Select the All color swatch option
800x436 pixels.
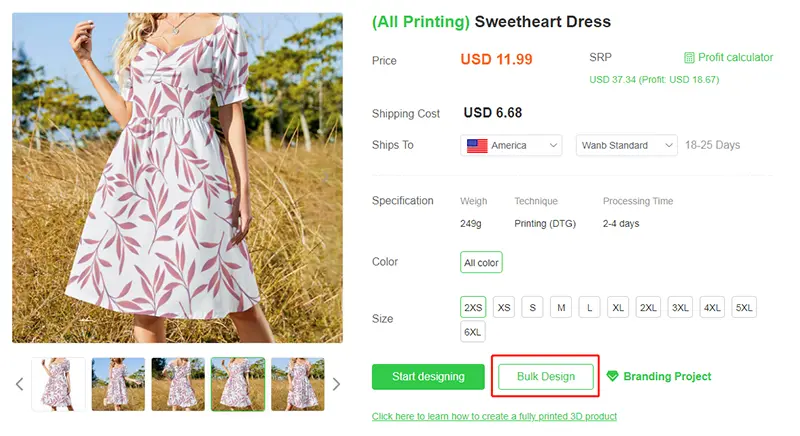click(481, 263)
